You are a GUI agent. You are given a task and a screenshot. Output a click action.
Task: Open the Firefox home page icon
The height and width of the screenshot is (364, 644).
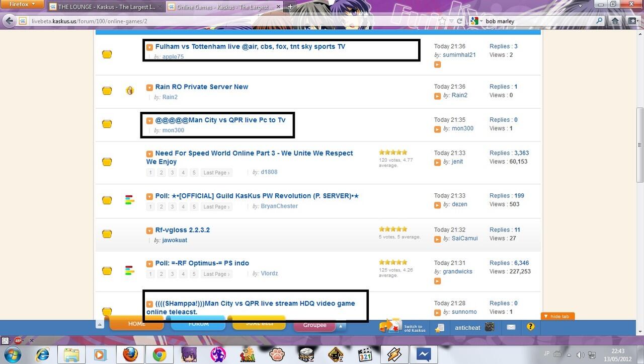point(615,21)
